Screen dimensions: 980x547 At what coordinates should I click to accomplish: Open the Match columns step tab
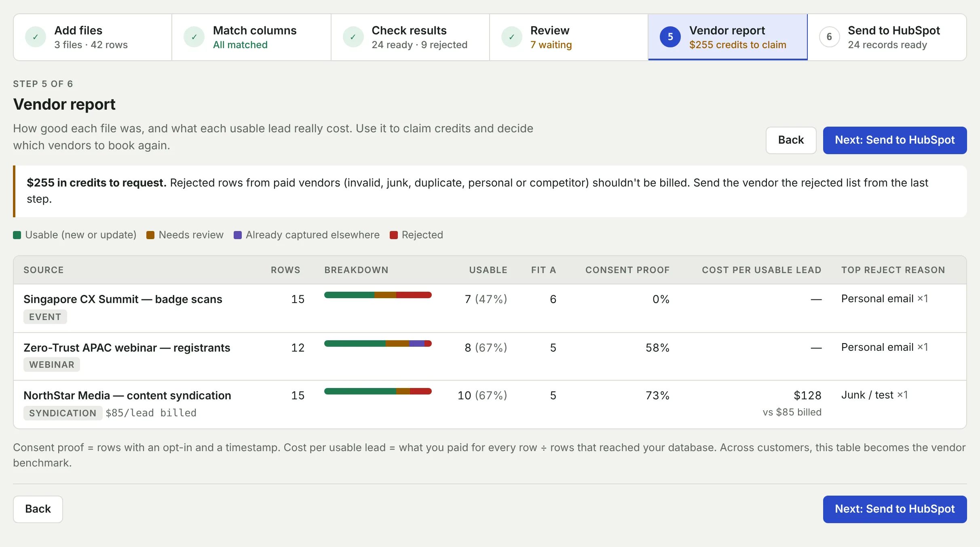point(251,37)
